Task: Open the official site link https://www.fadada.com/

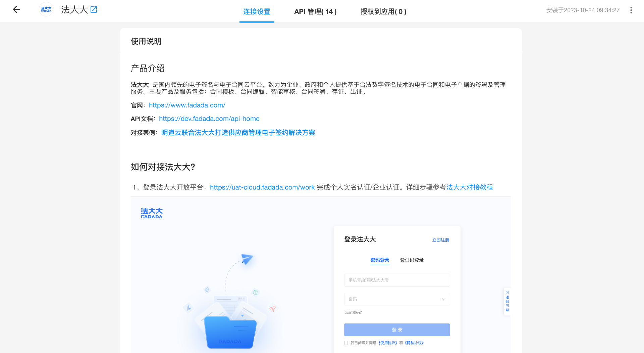Action: coord(187,105)
